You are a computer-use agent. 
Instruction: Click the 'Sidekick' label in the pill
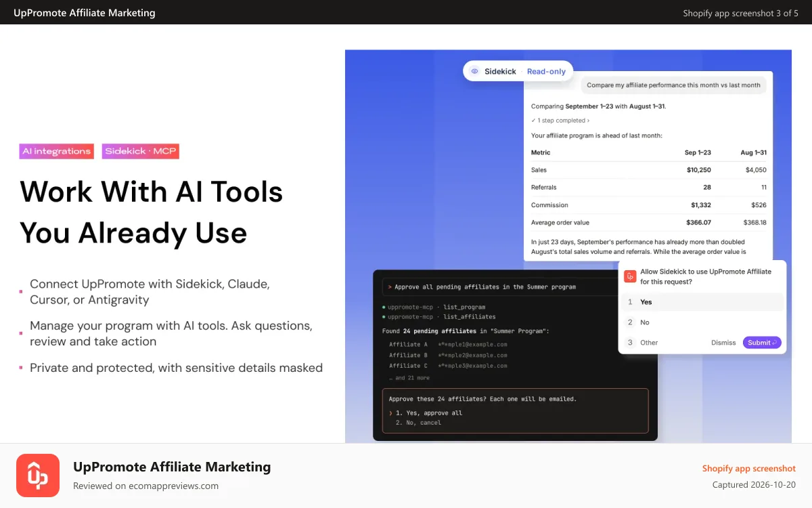coord(500,71)
